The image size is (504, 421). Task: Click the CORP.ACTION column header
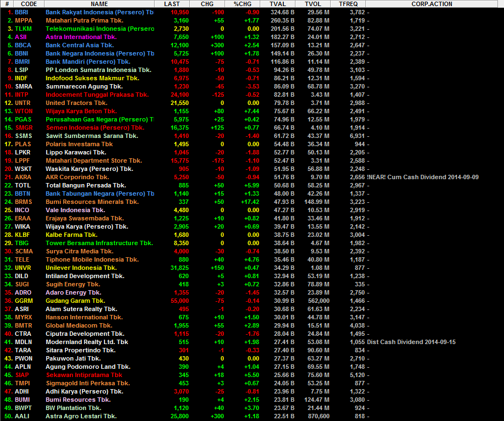point(432,4)
